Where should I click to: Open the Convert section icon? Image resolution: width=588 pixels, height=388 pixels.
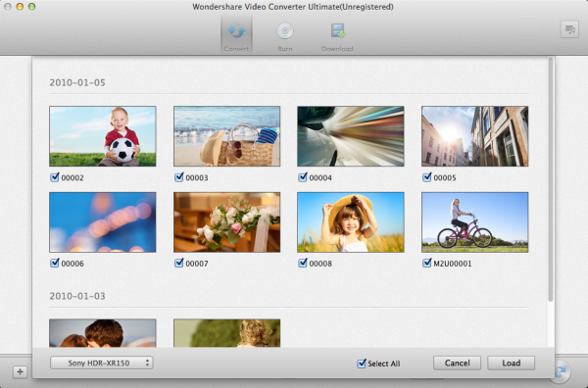point(236,30)
